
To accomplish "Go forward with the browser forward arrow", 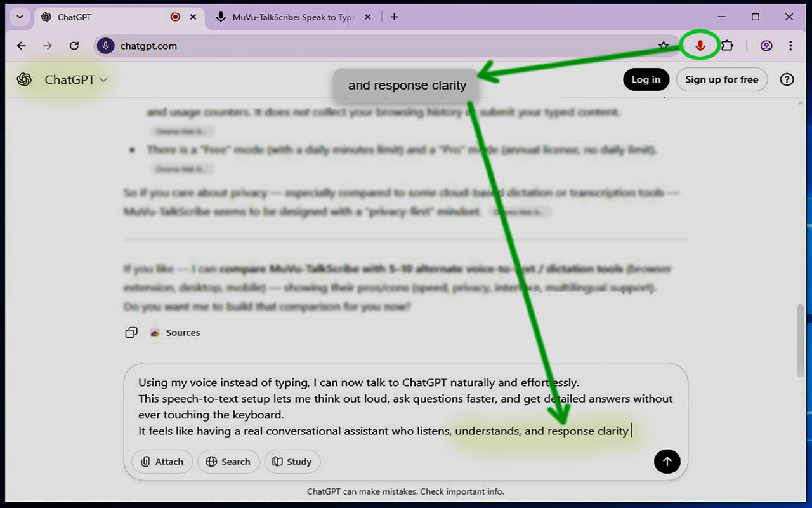I will (48, 46).
